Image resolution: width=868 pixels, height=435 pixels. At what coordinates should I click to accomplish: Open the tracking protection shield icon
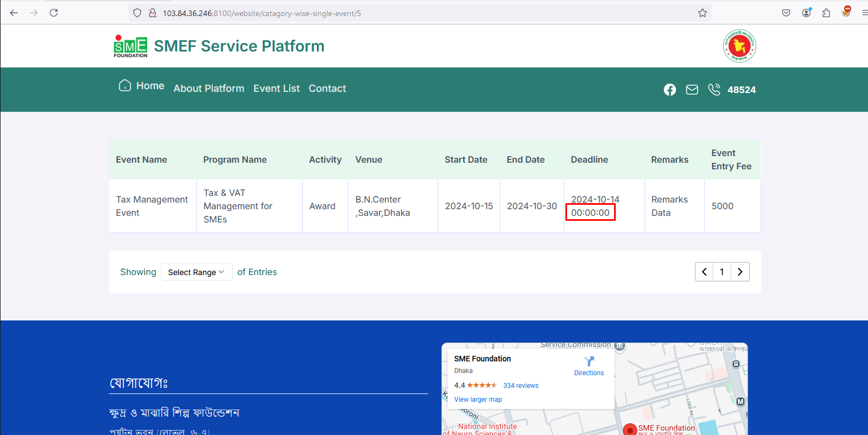pos(137,13)
